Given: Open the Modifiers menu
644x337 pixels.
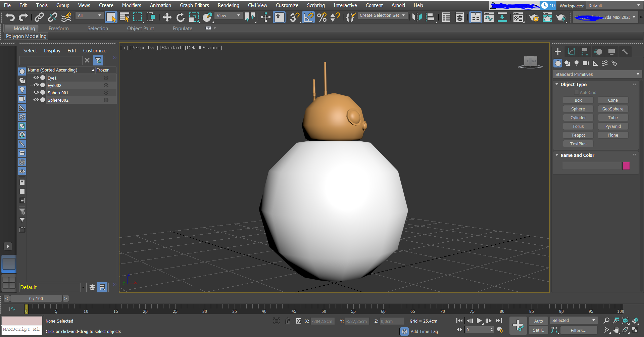Looking at the screenshot, I should click(132, 5).
